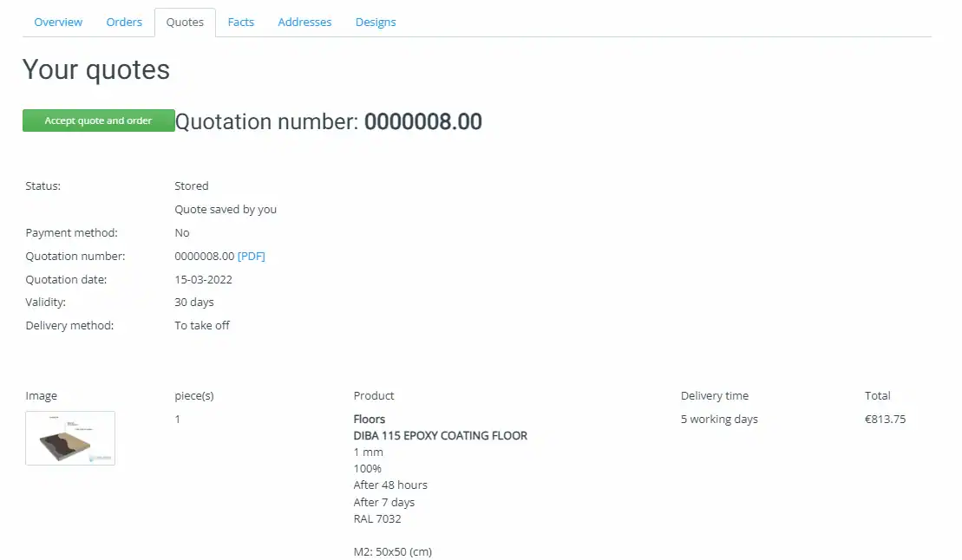Click the Delivery method: label
The width and height of the screenshot is (962, 560).
pos(69,325)
